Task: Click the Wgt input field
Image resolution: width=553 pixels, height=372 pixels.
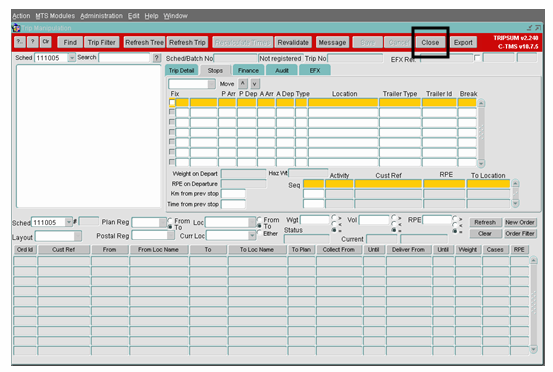Action: (x=315, y=220)
